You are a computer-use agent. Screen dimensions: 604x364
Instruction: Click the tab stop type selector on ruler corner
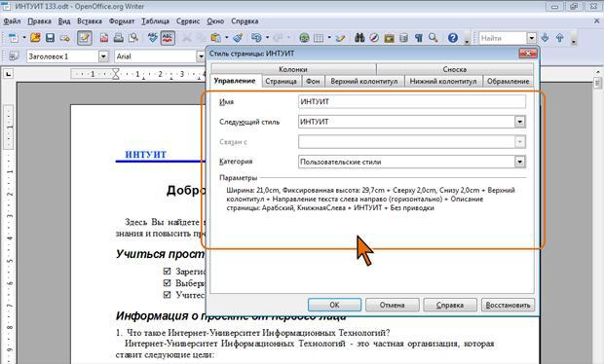click(8, 74)
